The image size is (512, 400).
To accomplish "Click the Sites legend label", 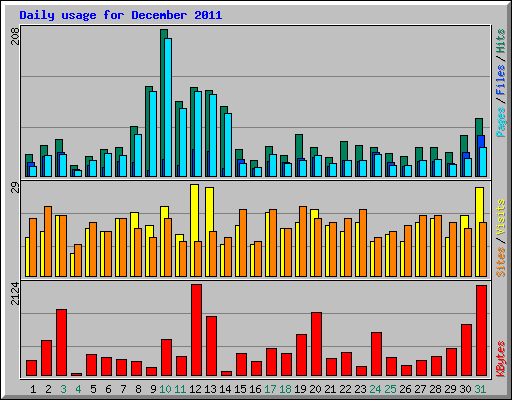I will [501, 262].
